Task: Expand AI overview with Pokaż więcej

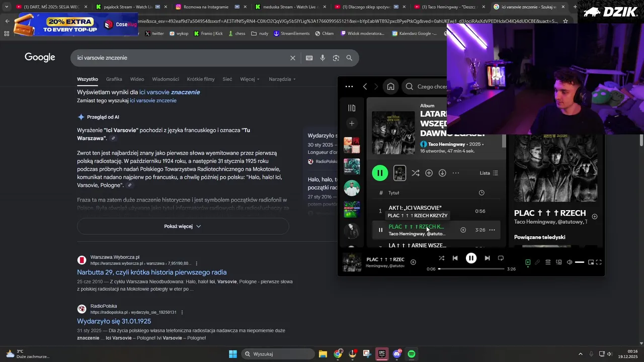Action: (x=183, y=226)
